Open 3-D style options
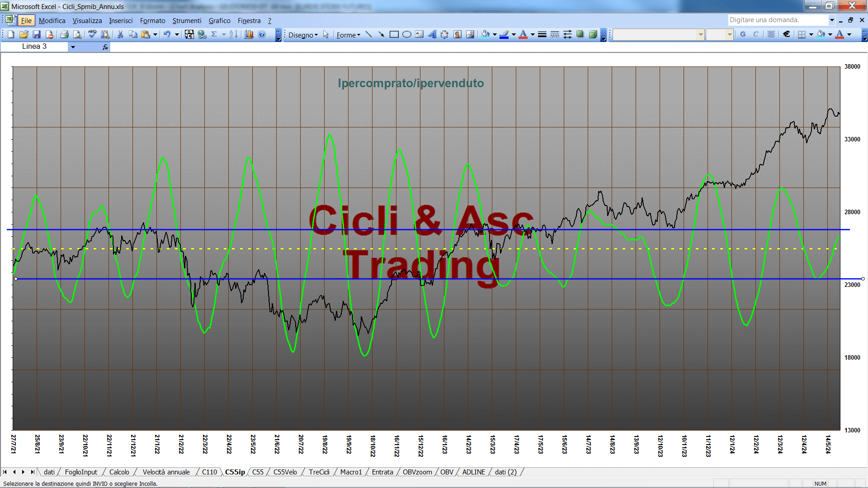 (x=593, y=34)
